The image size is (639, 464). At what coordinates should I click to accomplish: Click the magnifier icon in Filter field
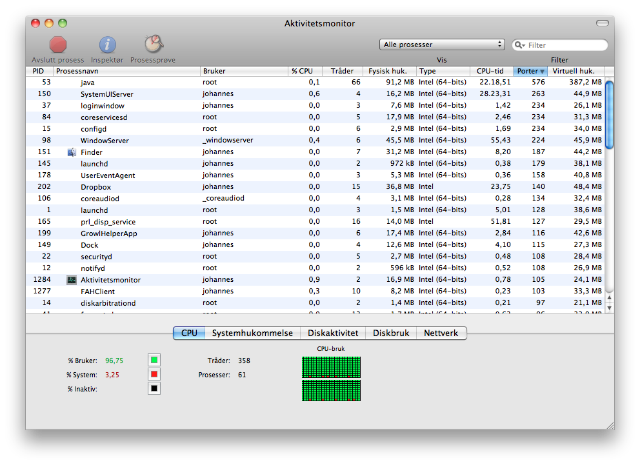[519, 45]
